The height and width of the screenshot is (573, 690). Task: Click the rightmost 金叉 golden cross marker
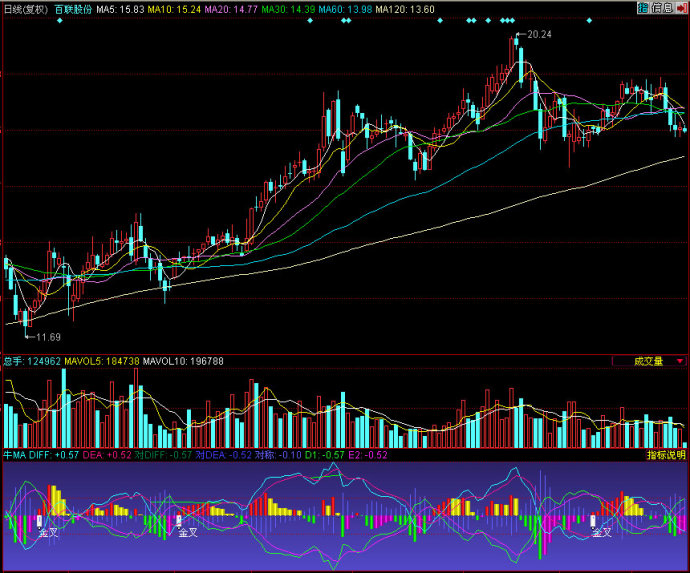[x=602, y=533]
